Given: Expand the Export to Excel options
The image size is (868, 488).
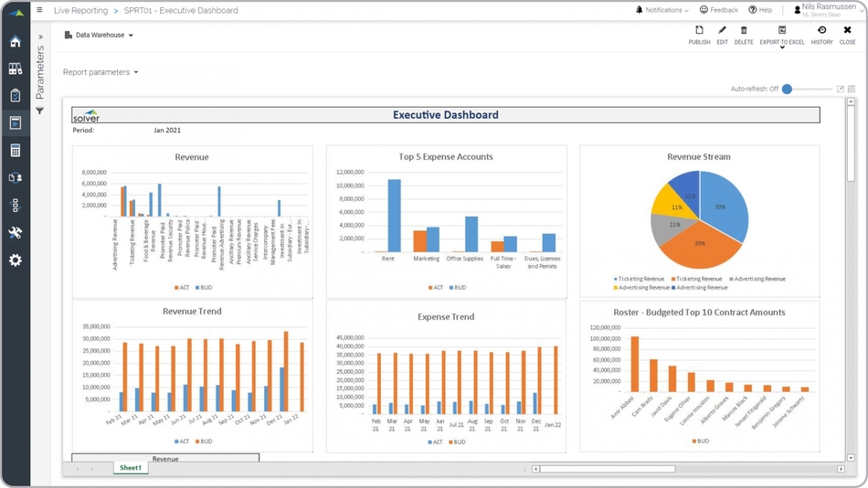Looking at the screenshot, I should click(782, 46).
